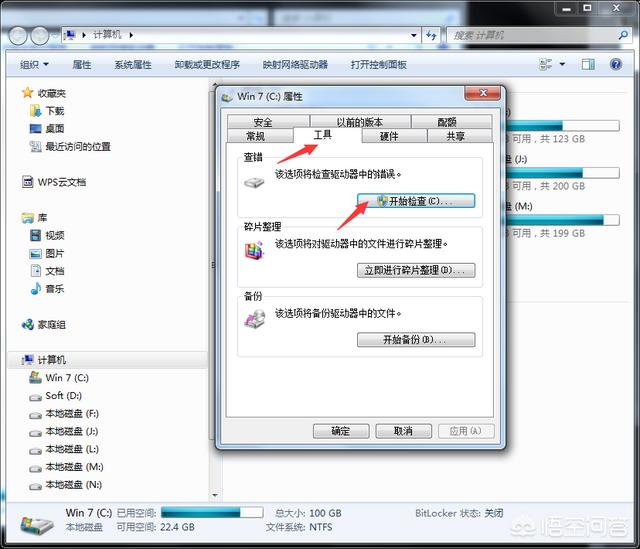Select 本地磁盘 (F:) in tree

pos(64,413)
